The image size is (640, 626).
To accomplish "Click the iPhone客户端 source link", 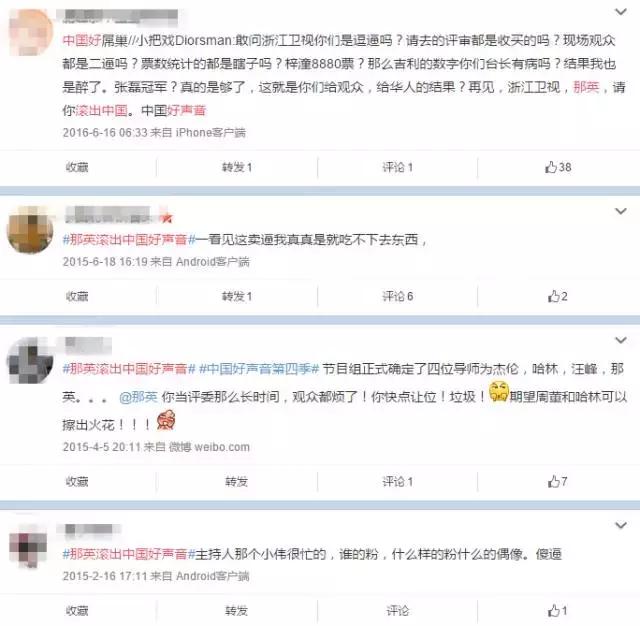I will pyautogui.click(x=211, y=133).
